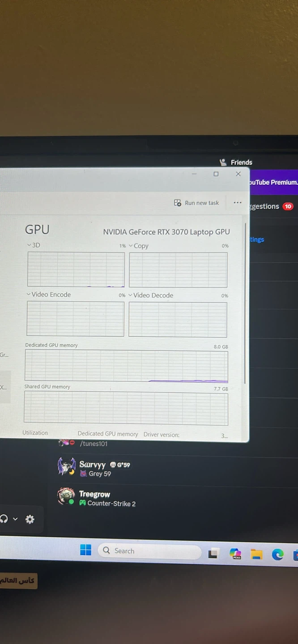Click the 1% value for 3D engine
This screenshot has height=644, width=298.
[122, 246]
